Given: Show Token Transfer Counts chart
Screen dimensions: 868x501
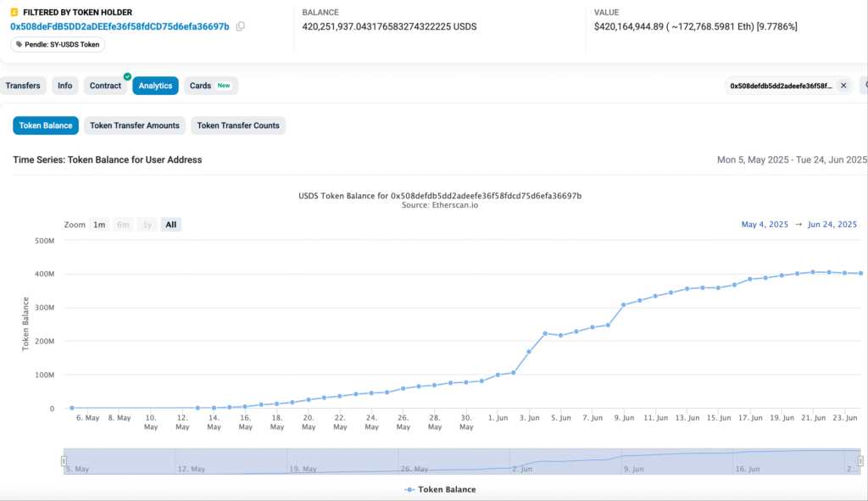Looking at the screenshot, I should tap(238, 125).
